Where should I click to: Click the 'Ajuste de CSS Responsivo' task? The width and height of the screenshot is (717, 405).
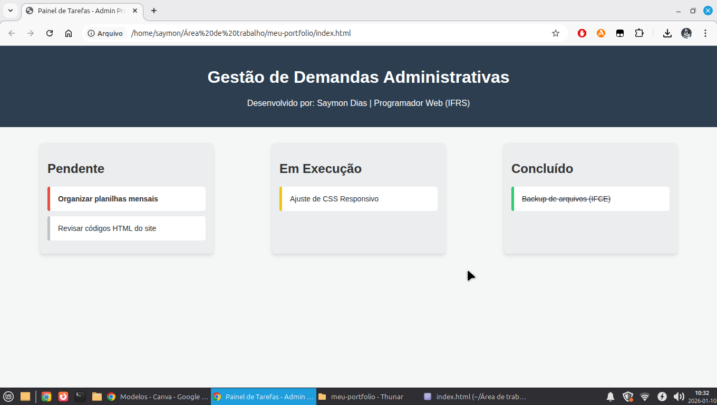358,199
